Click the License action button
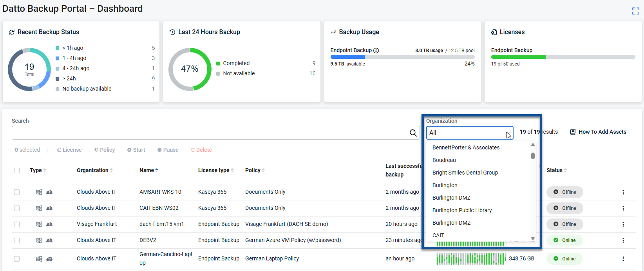 point(69,150)
